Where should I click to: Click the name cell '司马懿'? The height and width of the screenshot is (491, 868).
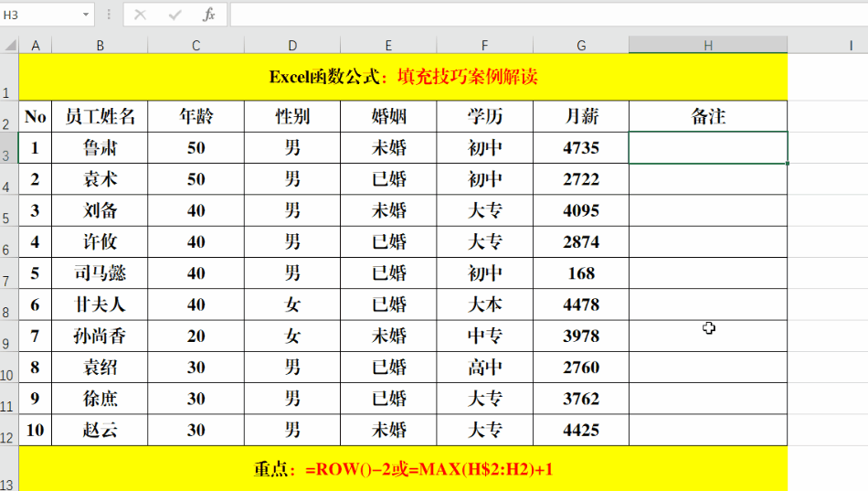(x=100, y=272)
